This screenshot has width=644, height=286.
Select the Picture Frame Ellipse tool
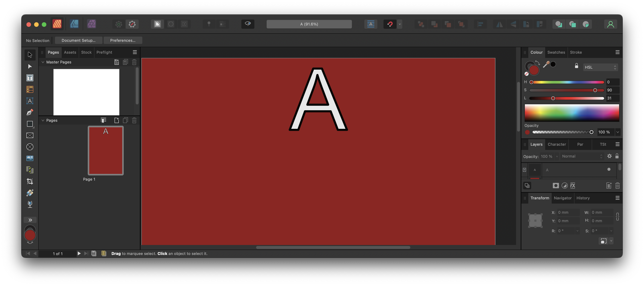[x=30, y=147]
